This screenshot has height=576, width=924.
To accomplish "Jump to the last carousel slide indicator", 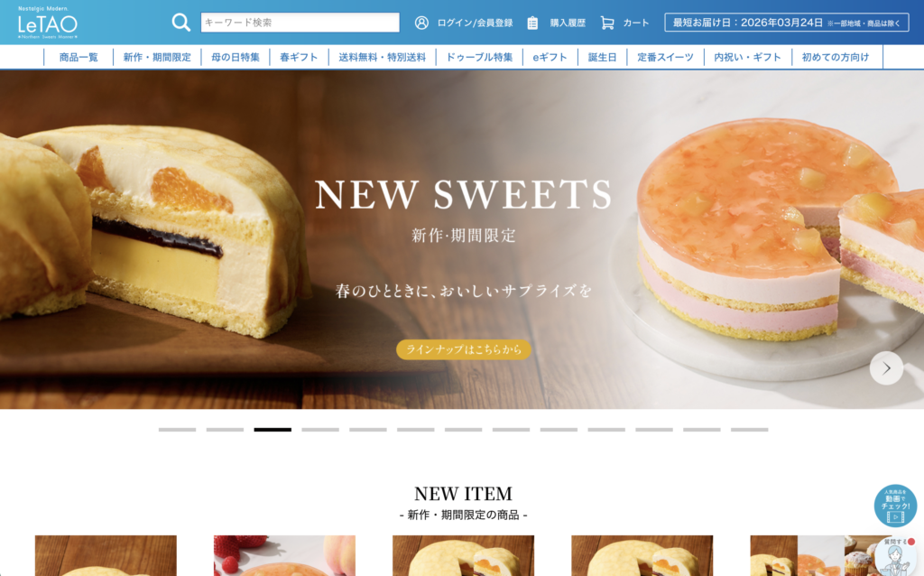I will (x=750, y=430).
